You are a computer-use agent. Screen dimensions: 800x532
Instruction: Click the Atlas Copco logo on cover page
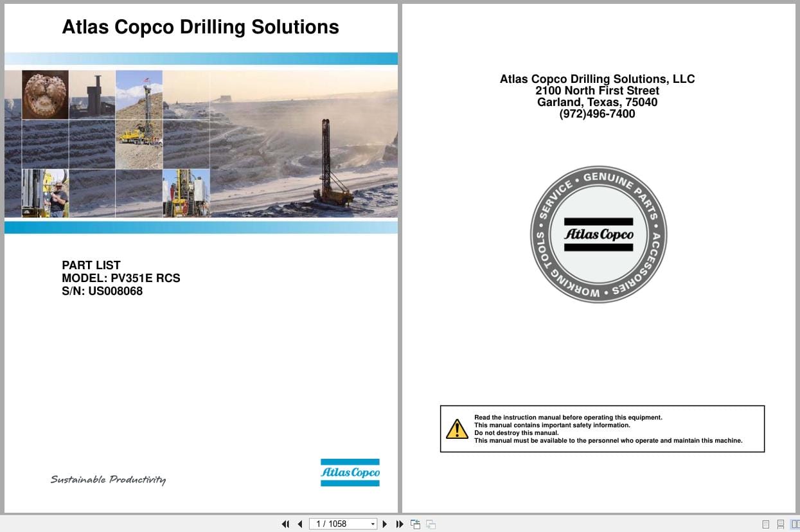(350, 472)
